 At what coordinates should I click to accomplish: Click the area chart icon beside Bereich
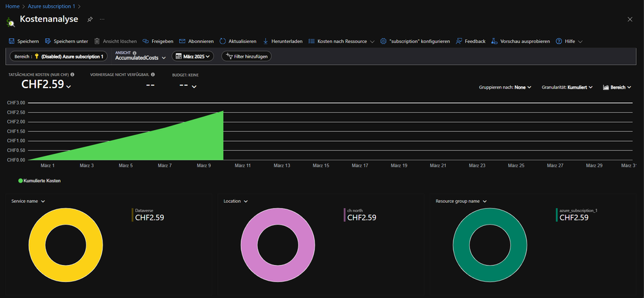[606, 88]
